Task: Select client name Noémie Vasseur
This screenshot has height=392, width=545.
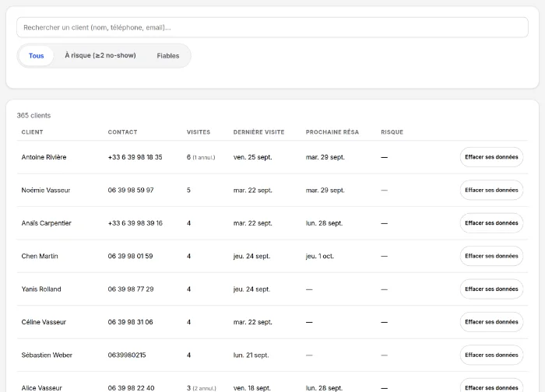Action: [45, 190]
